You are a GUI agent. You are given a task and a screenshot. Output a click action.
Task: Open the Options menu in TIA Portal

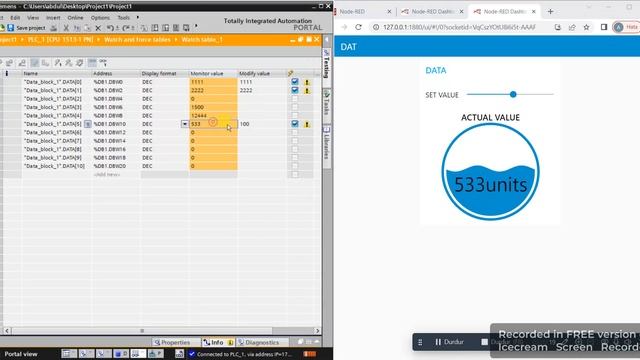[x=100, y=18]
